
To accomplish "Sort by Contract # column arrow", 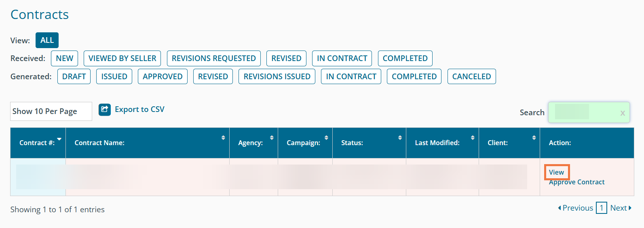I will 59,139.
